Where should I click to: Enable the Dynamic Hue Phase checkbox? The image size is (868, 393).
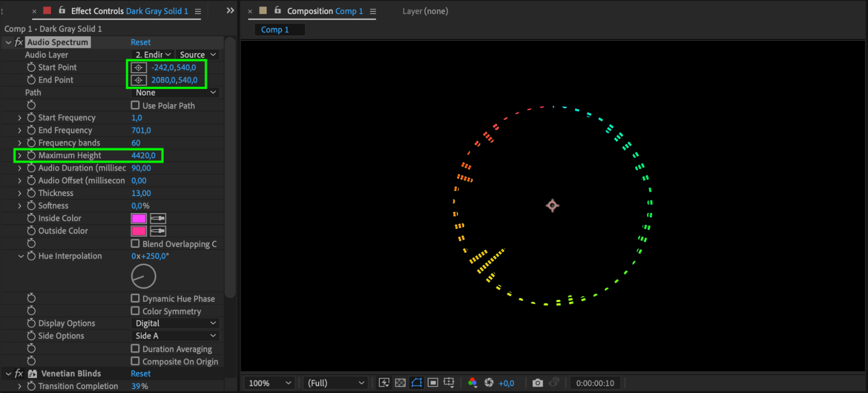tap(135, 298)
